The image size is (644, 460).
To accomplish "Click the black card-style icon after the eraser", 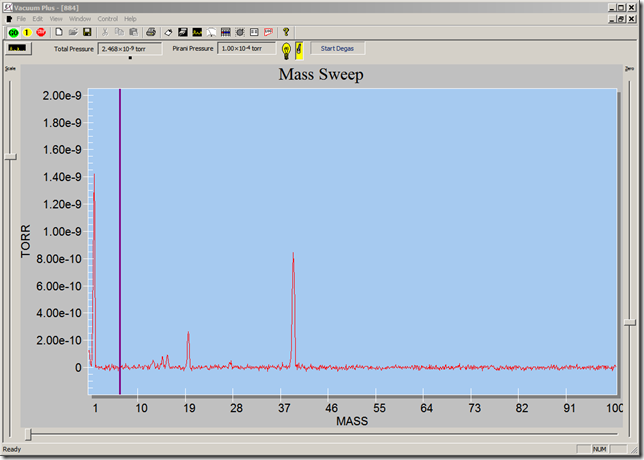I will click(183, 32).
